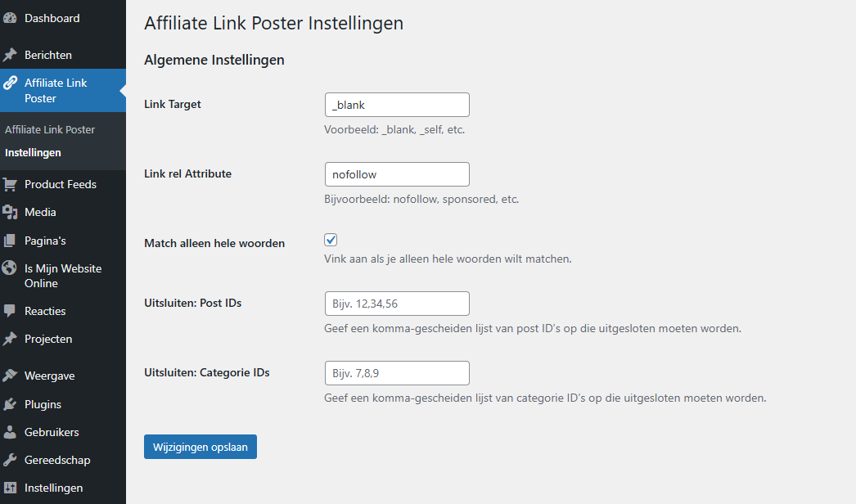This screenshot has width=856, height=504.
Task: Click the Affiliate Link Poster chain icon
Action: click(9, 83)
